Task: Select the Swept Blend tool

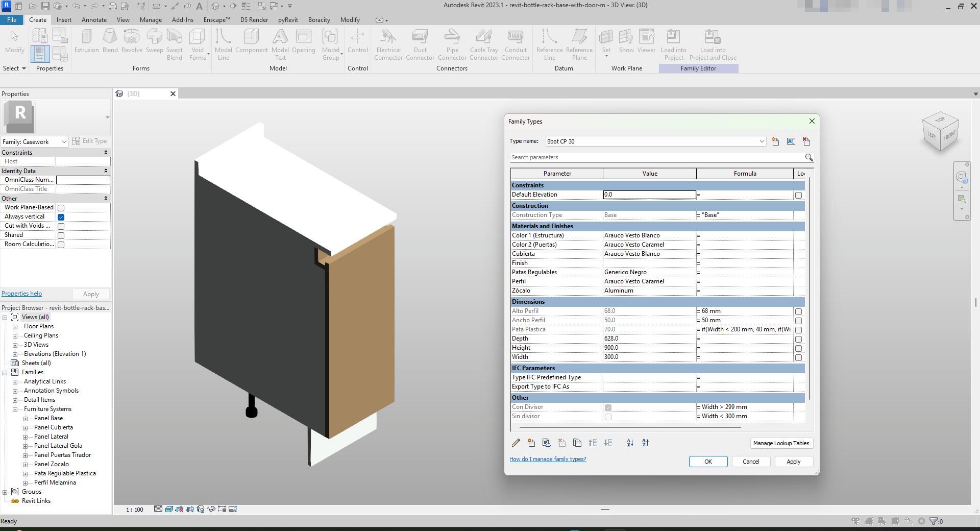Action: (175, 44)
